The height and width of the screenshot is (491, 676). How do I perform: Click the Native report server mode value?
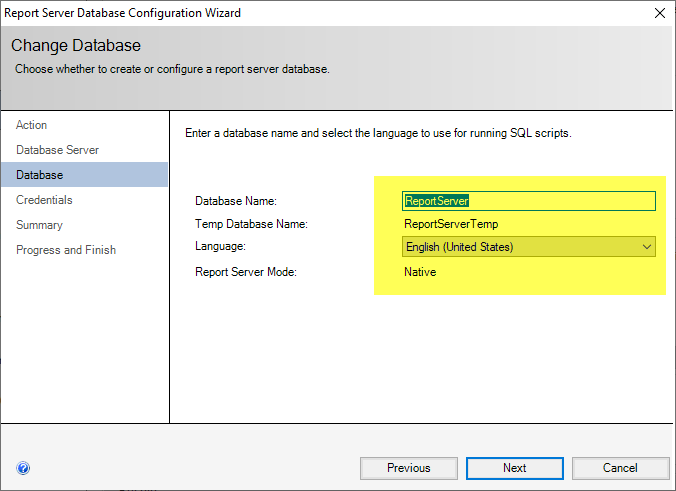(x=420, y=272)
